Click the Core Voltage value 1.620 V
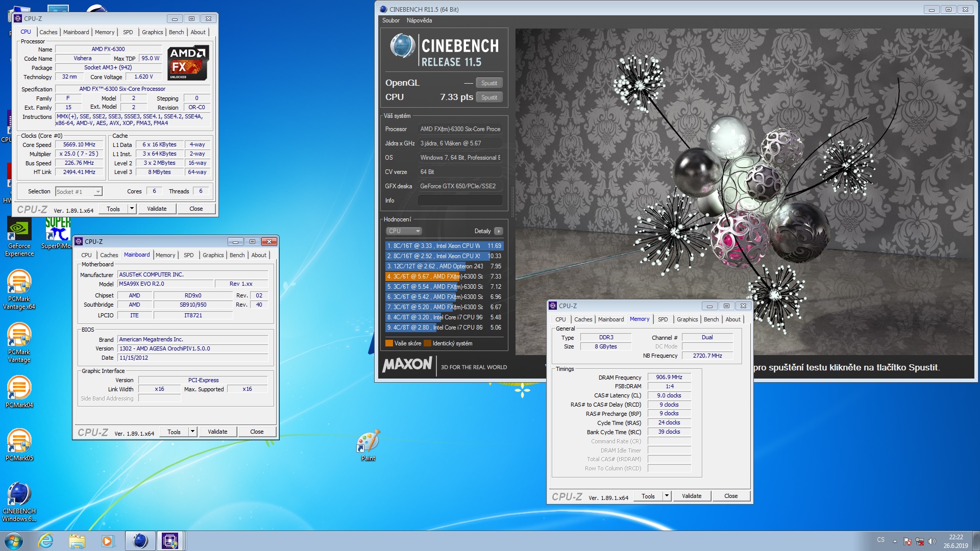Viewport: 980px width, 551px height. pyautogui.click(x=143, y=77)
